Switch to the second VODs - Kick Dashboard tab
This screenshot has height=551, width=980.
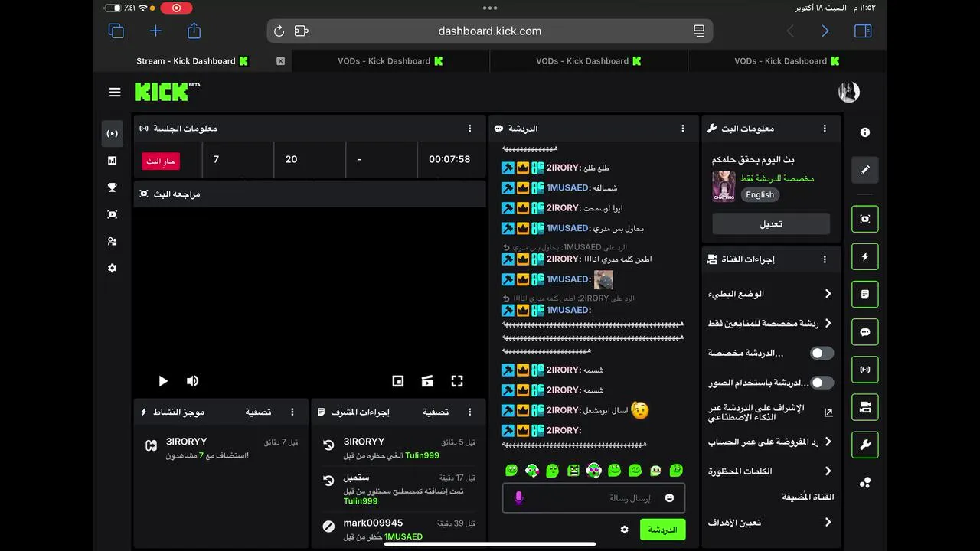[588, 61]
